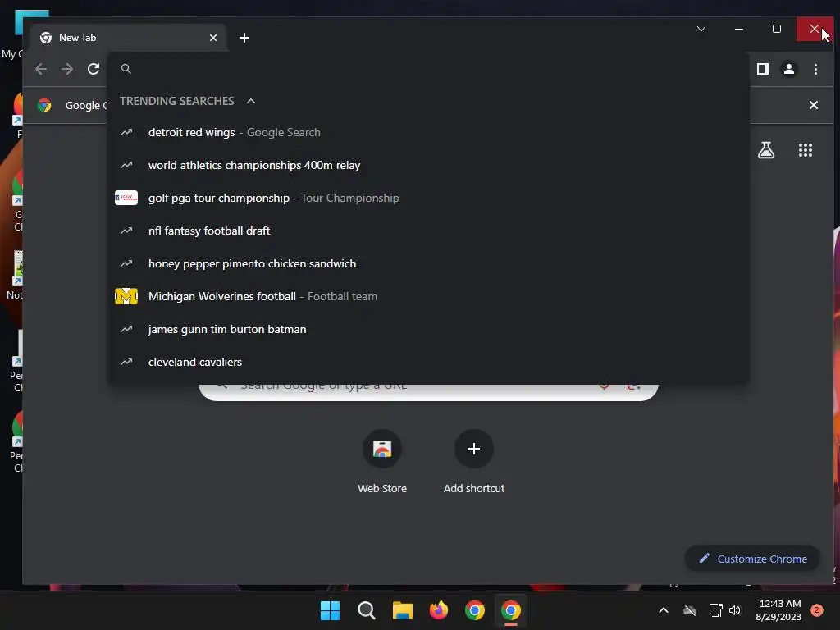Open the notification badge with 2
Image resolution: width=840 pixels, height=630 pixels.
(x=817, y=610)
